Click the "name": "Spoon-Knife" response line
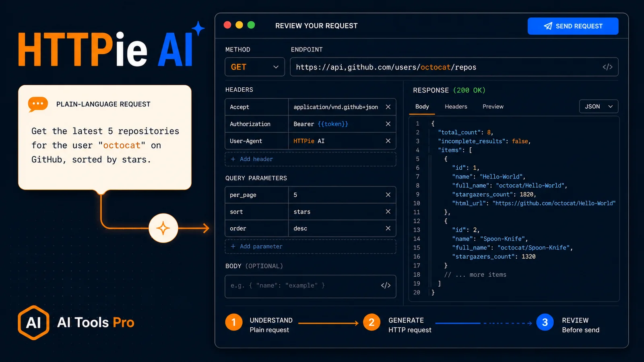Screen dimensions: 644x362 490,239
